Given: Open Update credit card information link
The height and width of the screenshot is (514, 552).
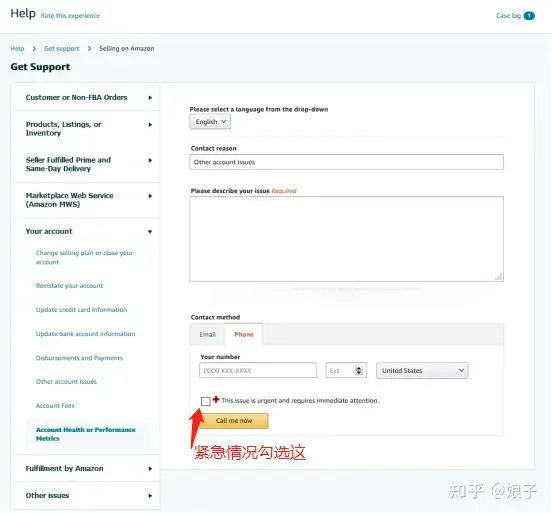Looking at the screenshot, I should 81,310.
